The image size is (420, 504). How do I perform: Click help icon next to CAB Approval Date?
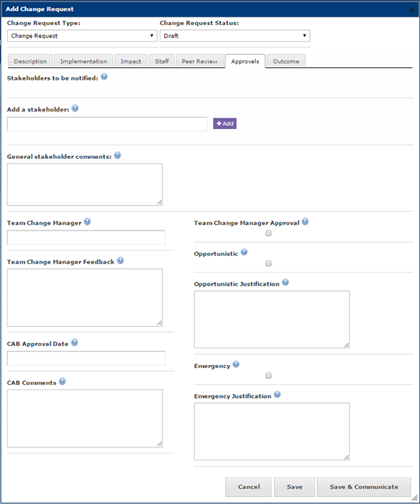point(75,343)
